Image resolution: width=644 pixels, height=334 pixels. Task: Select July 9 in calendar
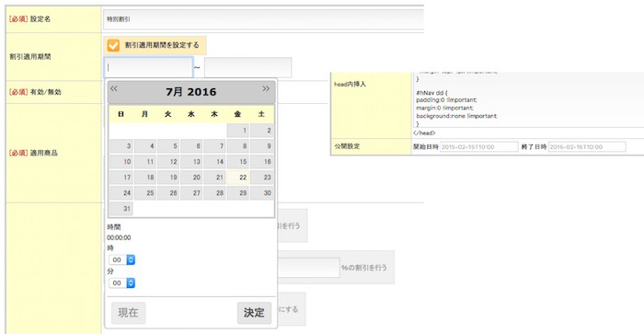pyautogui.click(x=262, y=146)
